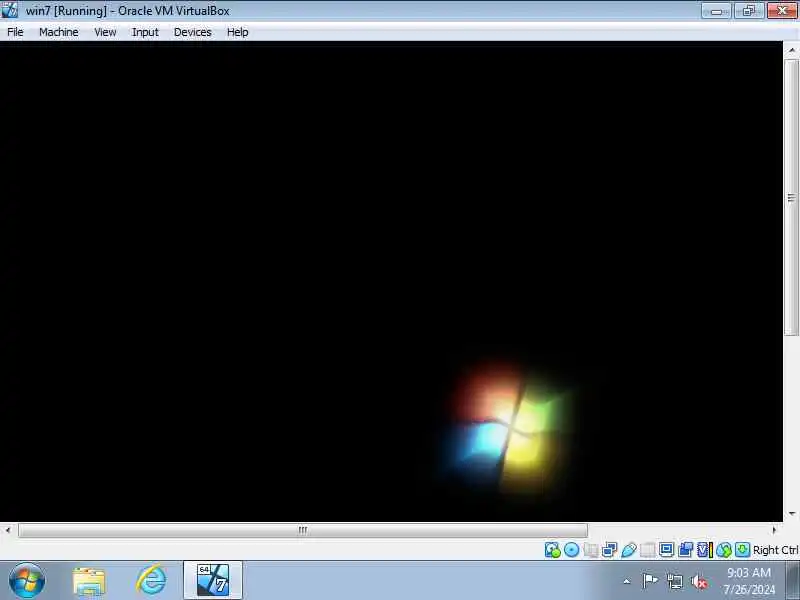
Task: Click the network tray icon
Action: [x=674, y=581]
